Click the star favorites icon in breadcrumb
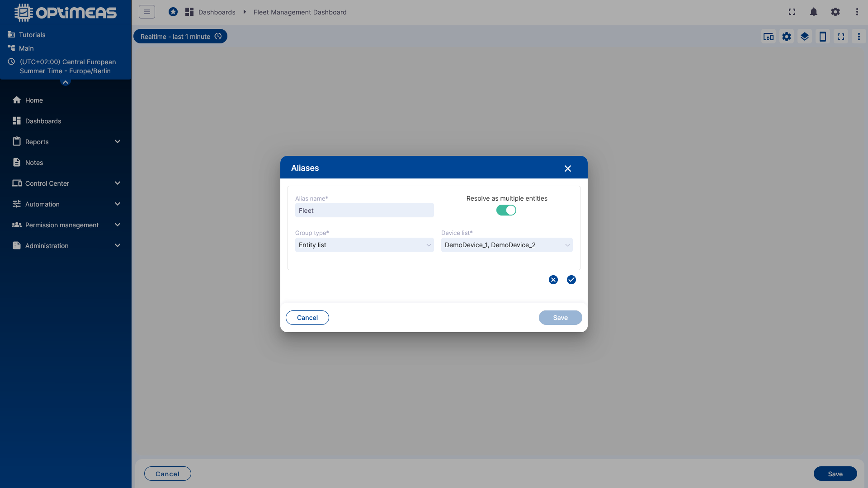Screen dimensions: 868x488 tap(173, 12)
